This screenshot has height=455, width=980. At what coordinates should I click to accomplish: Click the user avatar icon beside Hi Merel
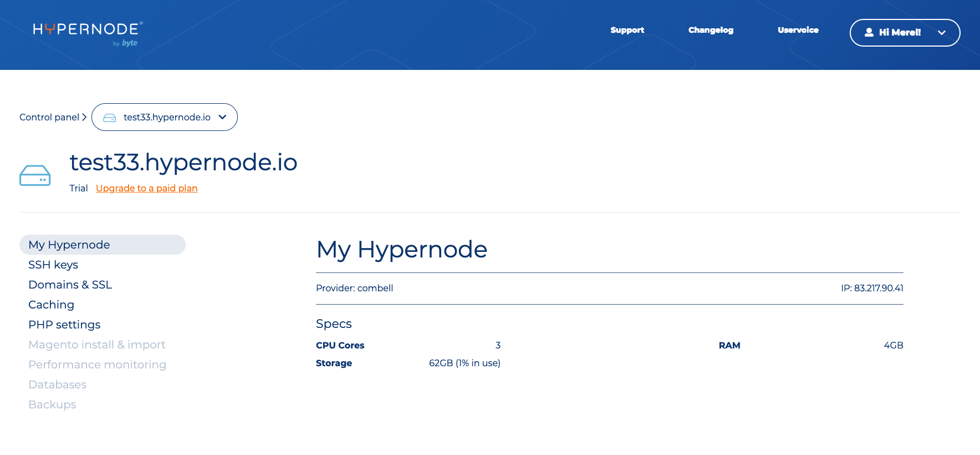coord(869,33)
